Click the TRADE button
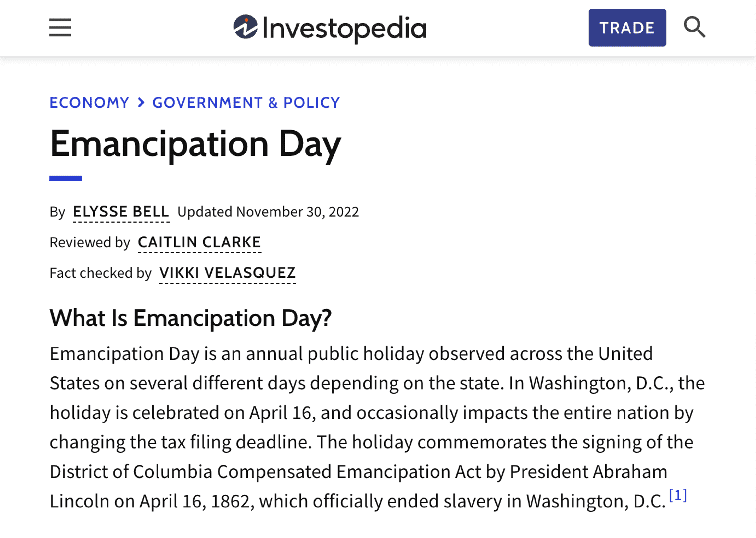Viewport: 756px width, 538px height. [627, 28]
